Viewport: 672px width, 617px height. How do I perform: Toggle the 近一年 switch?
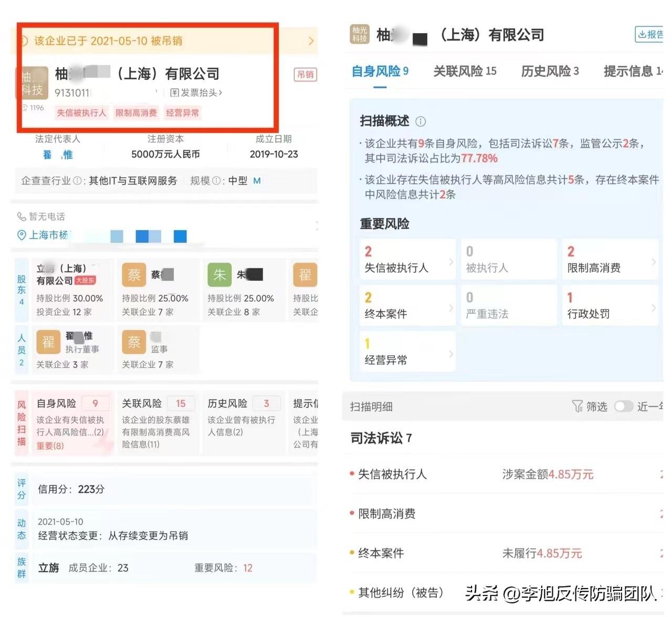pos(623,407)
